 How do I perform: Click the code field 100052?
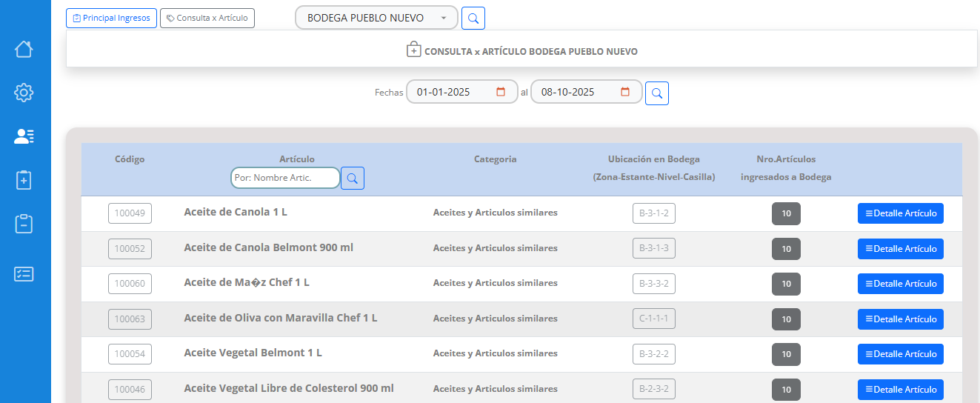point(130,249)
